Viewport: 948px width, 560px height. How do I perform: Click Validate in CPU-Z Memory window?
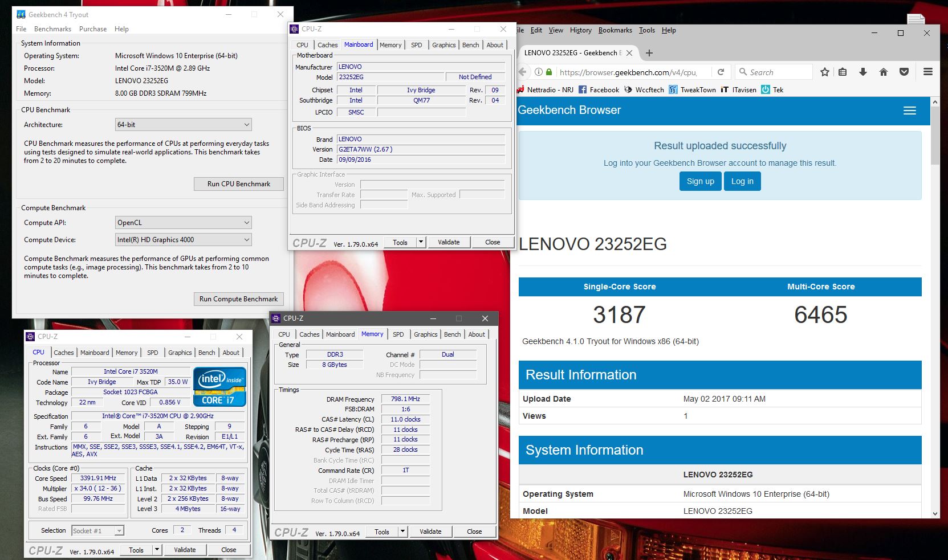point(430,532)
